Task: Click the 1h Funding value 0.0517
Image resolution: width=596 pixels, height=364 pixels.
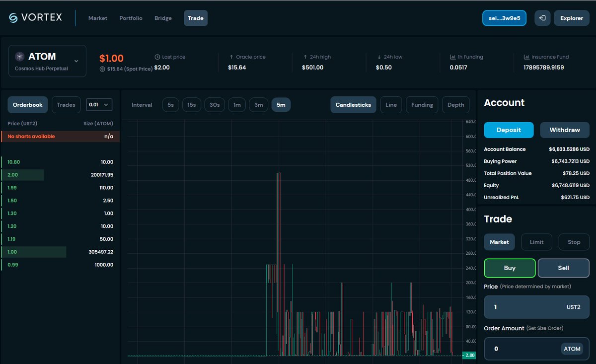Action: 458,68
